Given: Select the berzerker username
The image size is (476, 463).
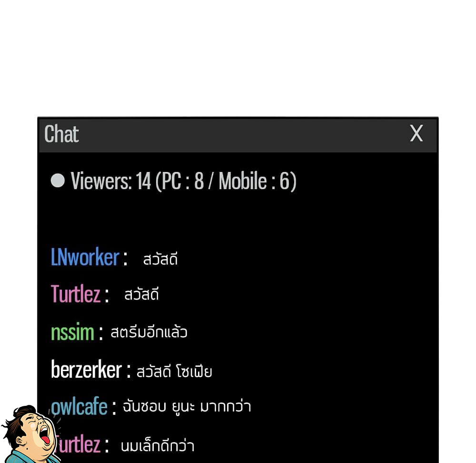Looking at the screenshot, I should pyautogui.click(x=86, y=369).
